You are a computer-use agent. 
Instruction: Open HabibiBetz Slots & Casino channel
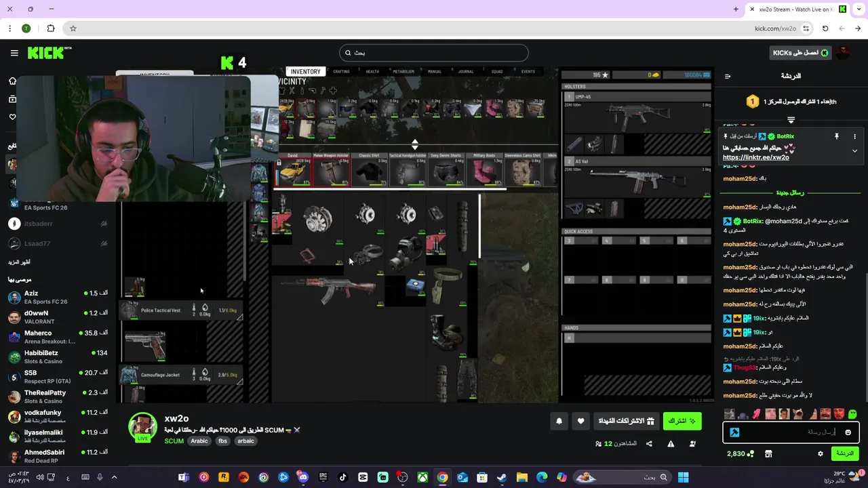coord(58,357)
